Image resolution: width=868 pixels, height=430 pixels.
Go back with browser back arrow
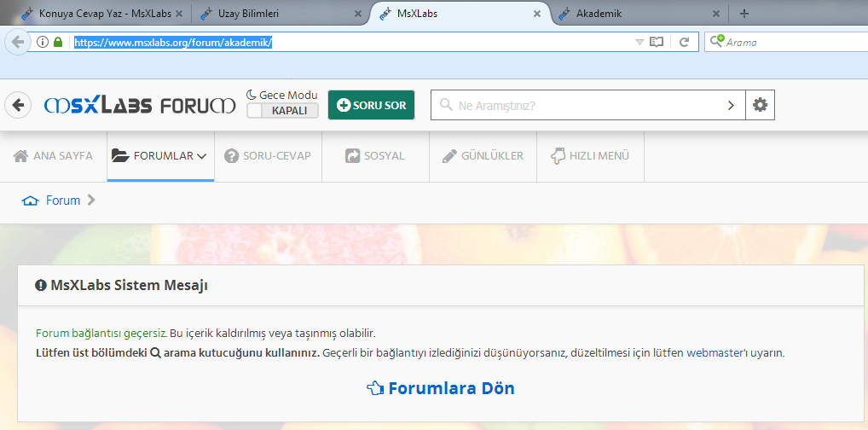pos(17,42)
